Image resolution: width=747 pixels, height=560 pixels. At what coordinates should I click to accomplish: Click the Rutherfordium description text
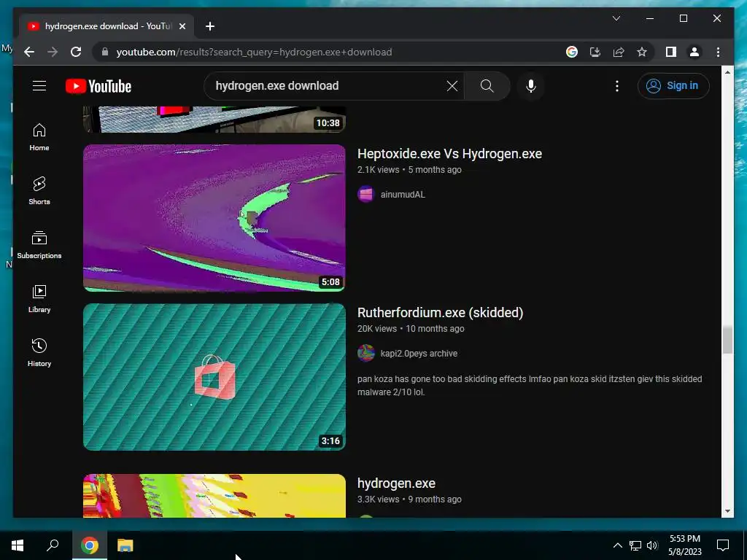coord(530,385)
